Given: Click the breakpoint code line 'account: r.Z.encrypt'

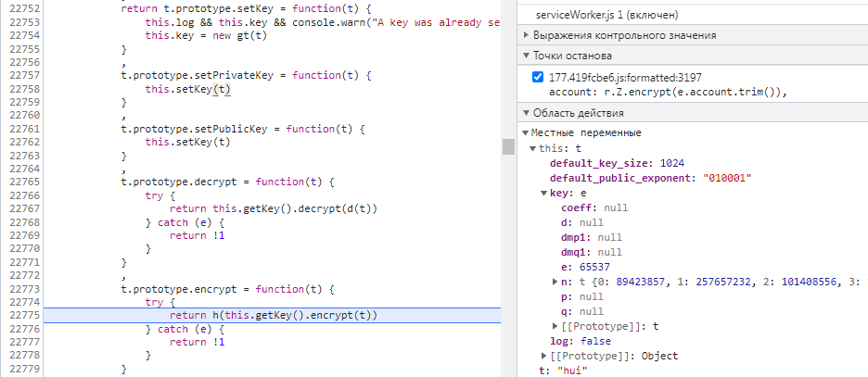Looking at the screenshot, I should [668, 92].
